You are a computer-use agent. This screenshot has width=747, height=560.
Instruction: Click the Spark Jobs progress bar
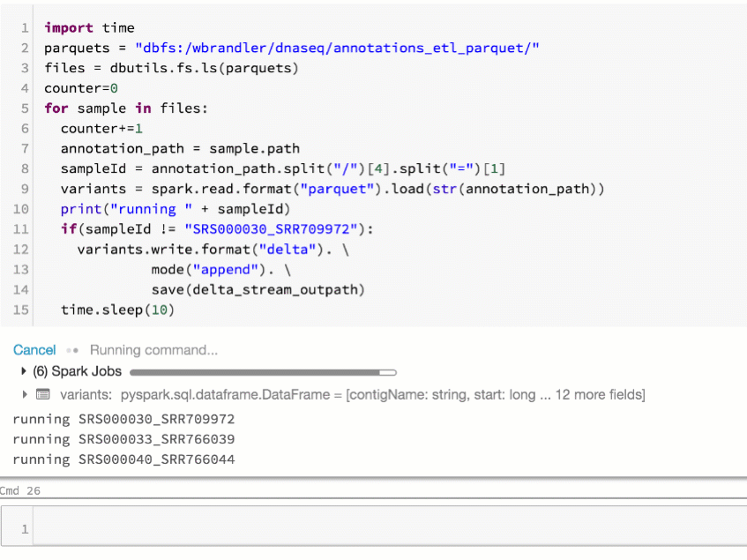click(263, 372)
